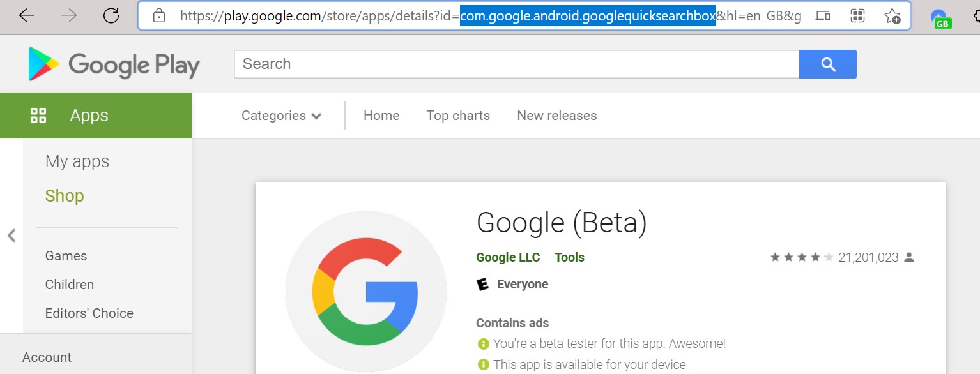This screenshot has width=980, height=374.
Task: Expand the Categories dropdown
Action: click(x=281, y=116)
